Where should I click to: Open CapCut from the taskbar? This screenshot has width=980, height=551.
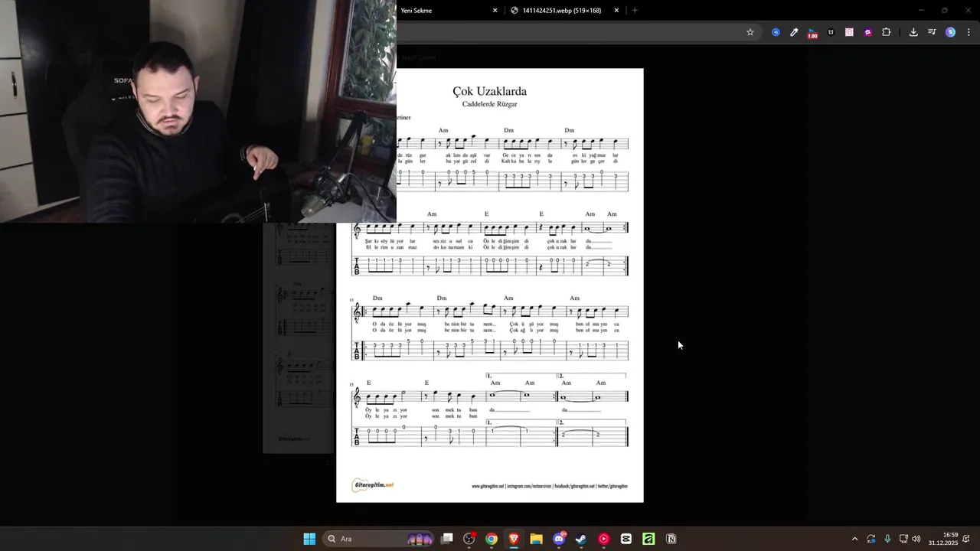pyautogui.click(x=626, y=539)
